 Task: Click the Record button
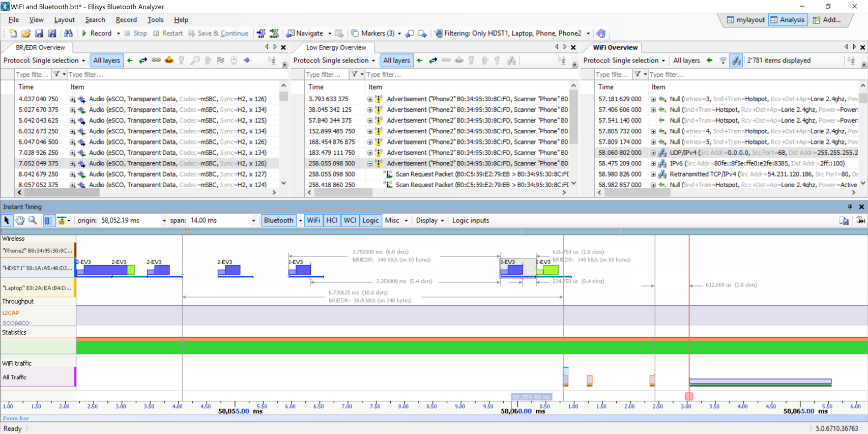[96, 34]
